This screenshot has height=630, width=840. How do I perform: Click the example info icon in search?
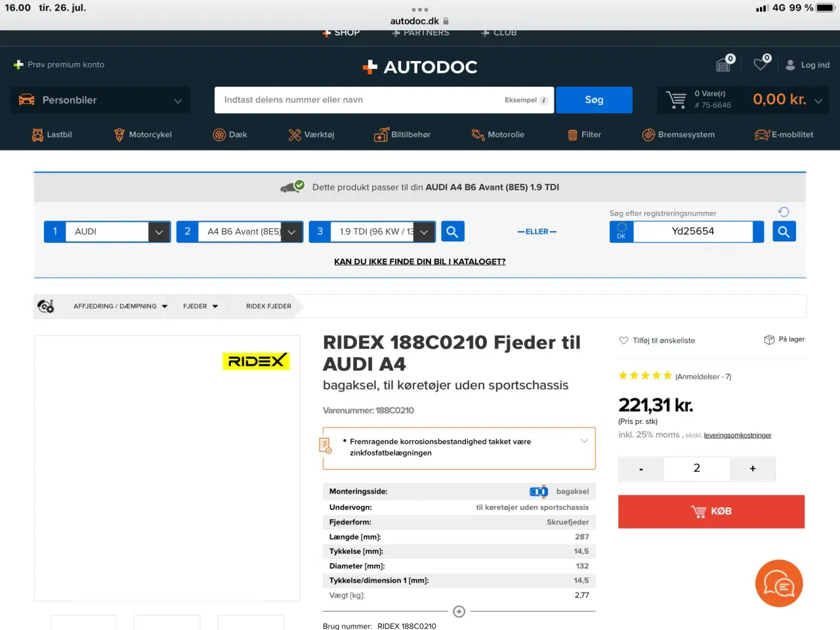point(543,100)
